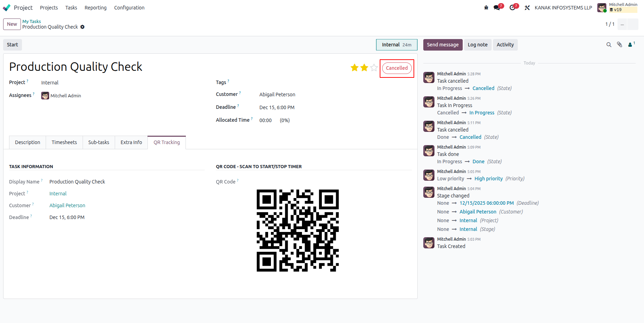Start the task timer

click(13, 45)
